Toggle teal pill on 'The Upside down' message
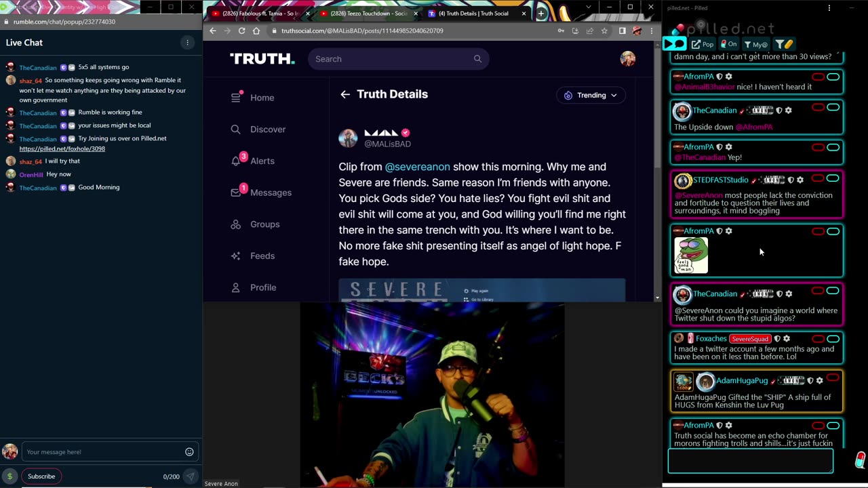The width and height of the screenshot is (868, 488). point(833,107)
